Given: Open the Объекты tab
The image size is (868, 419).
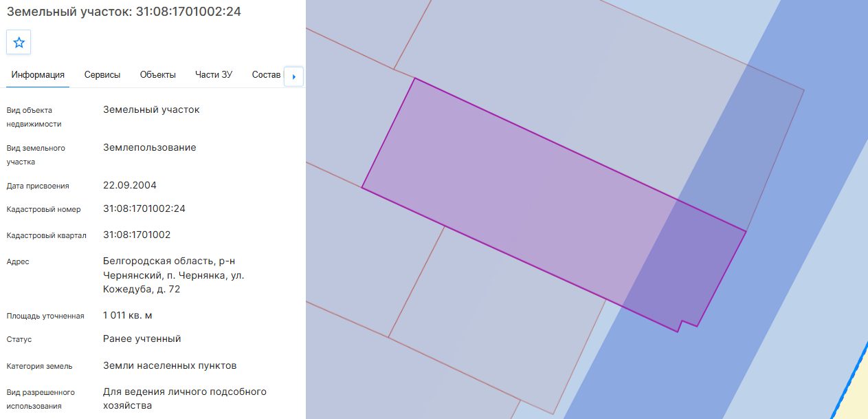Looking at the screenshot, I should tap(158, 75).
